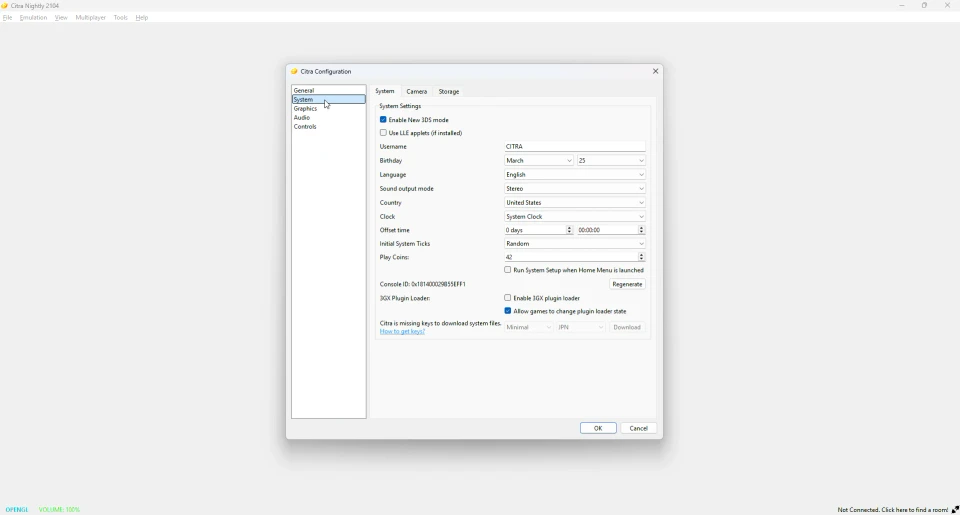Open the disabled Minimal system files dropdown

[x=528, y=328]
